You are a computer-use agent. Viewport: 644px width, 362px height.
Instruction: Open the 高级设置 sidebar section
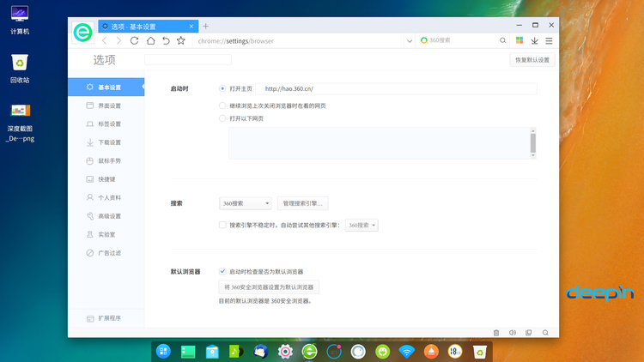[x=106, y=216]
